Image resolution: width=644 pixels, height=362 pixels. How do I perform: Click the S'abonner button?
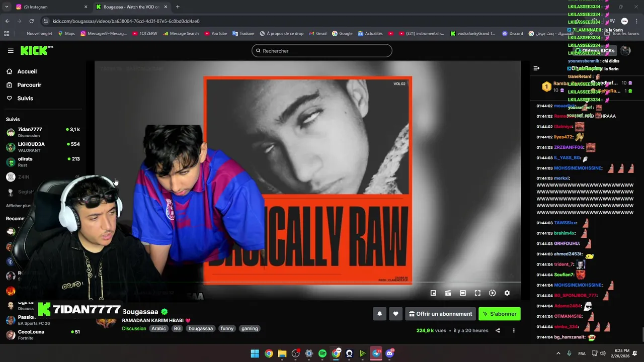[x=500, y=314]
